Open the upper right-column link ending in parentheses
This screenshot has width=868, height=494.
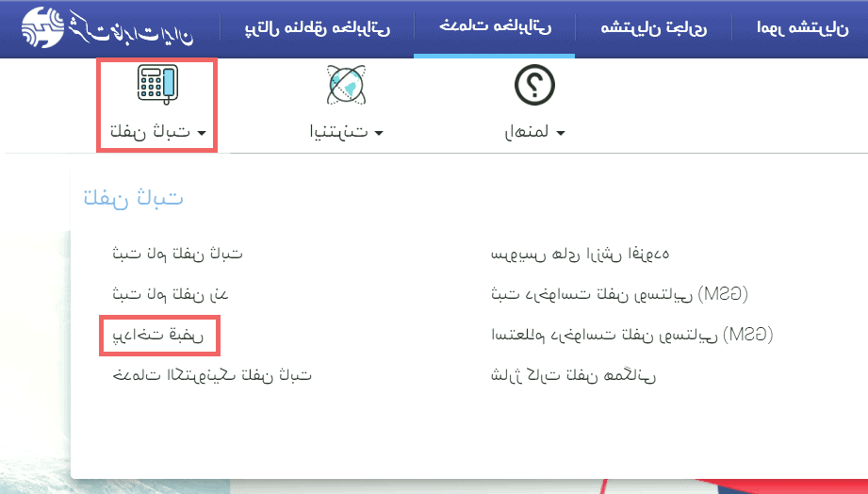(x=619, y=294)
